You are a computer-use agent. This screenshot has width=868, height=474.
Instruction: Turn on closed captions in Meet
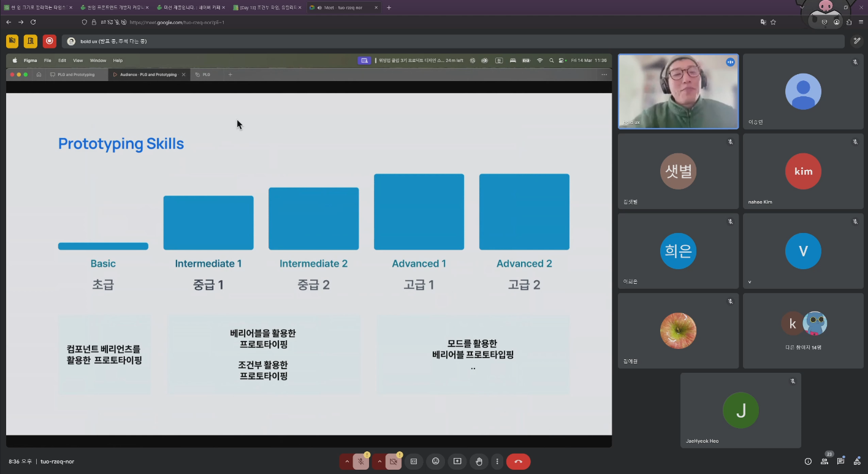coord(414,461)
